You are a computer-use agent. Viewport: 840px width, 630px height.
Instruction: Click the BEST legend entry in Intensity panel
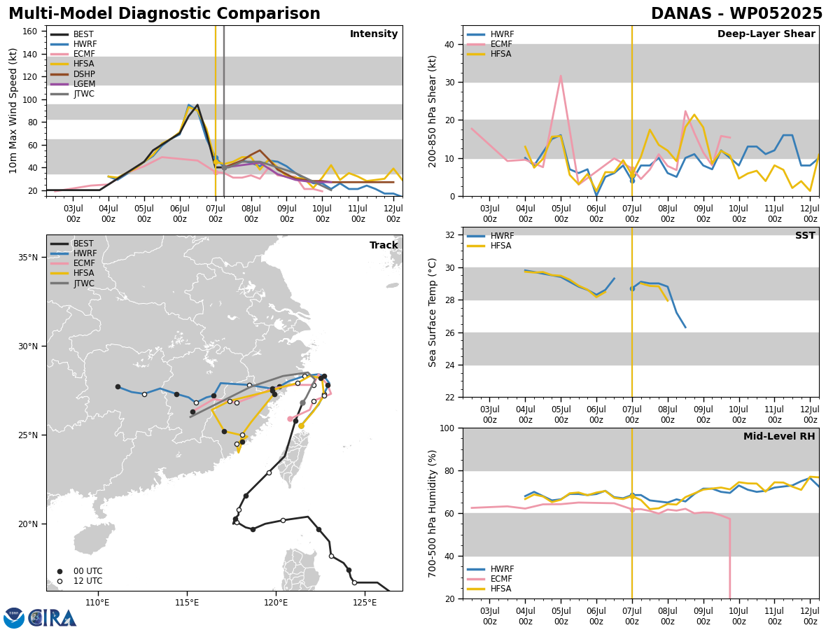72,34
